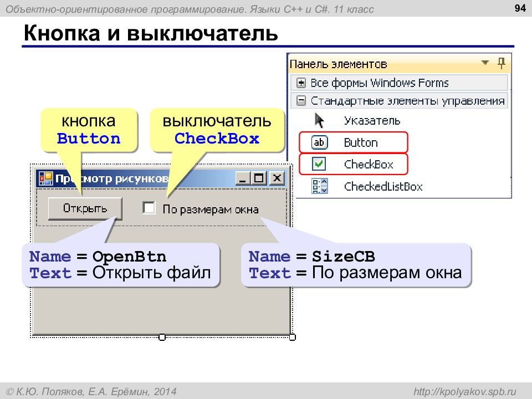Click the Панель элементов panel title
532x399 pixels.
coord(338,64)
